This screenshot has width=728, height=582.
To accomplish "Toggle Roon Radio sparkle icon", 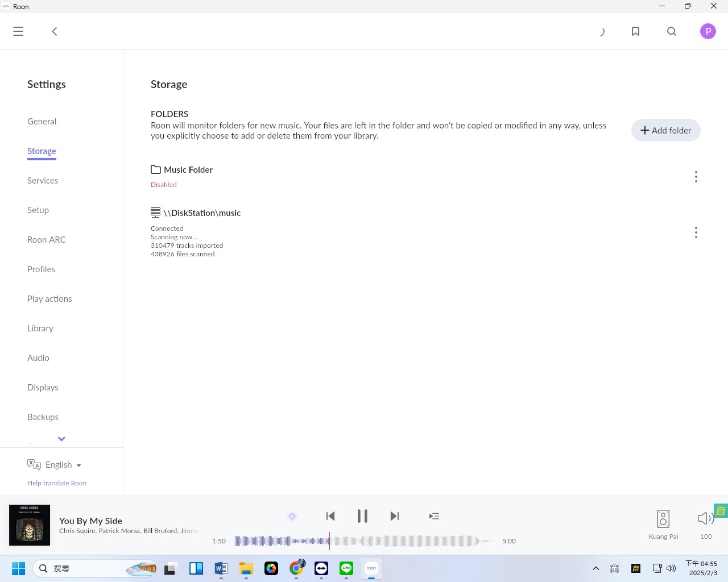I will [292, 516].
